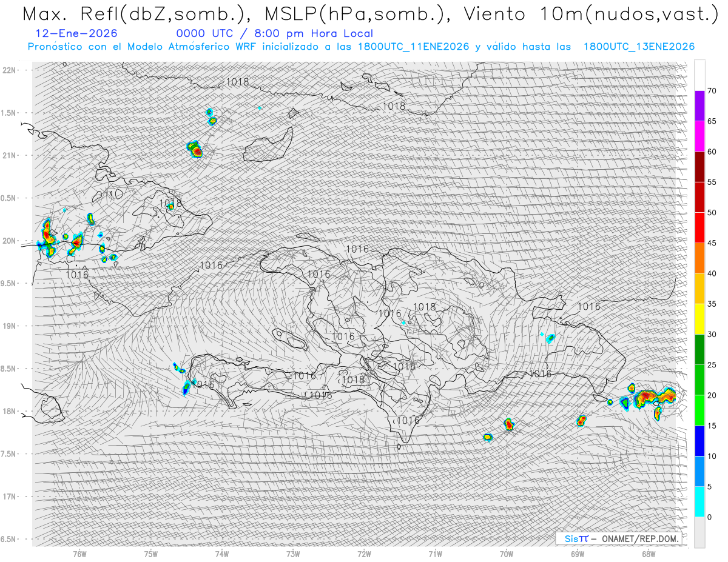This screenshot has height=562, width=728.
Task: Select the date '12-Ene-2026'
Action: 76,34
